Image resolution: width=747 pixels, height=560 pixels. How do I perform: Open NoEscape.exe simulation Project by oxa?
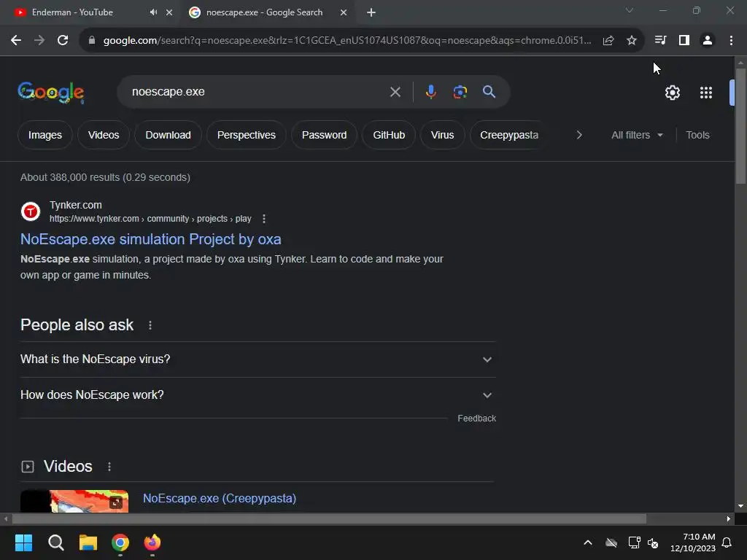click(x=150, y=239)
